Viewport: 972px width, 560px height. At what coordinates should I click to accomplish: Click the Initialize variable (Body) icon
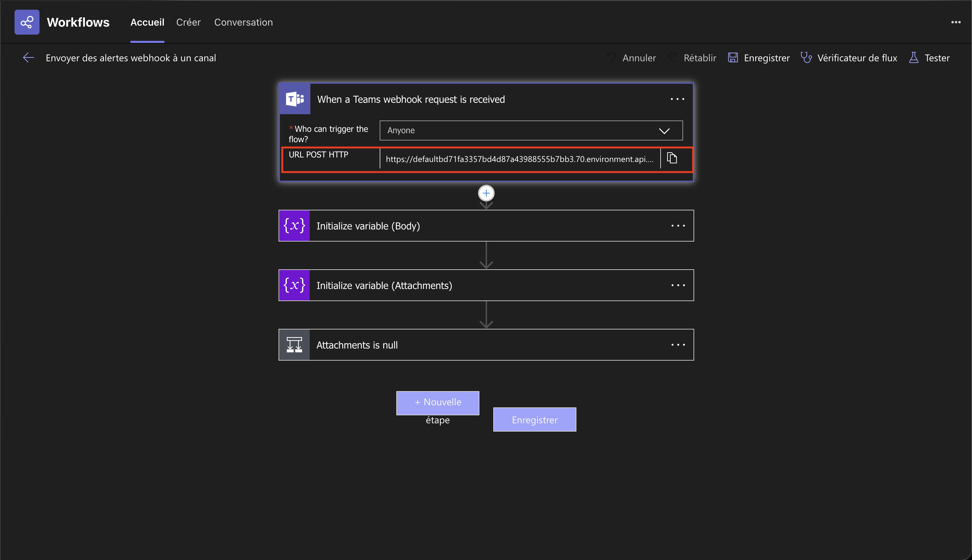(x=294, y=226)
